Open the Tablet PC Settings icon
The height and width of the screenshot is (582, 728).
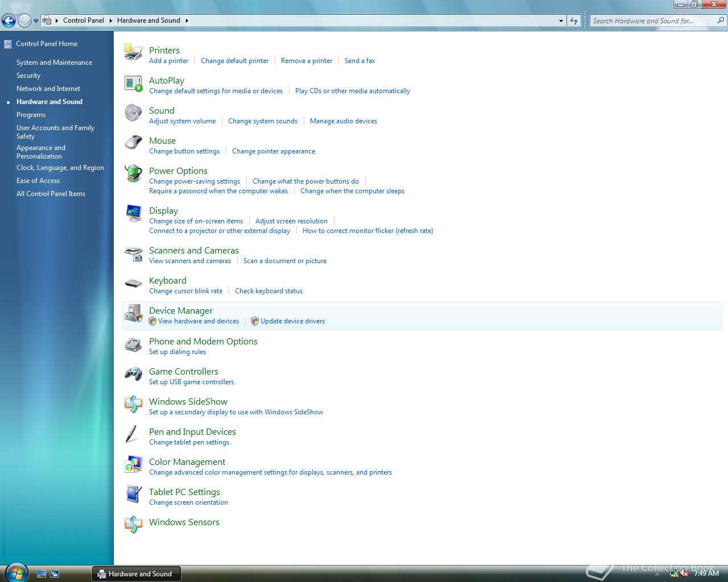[x=133, y=494]
